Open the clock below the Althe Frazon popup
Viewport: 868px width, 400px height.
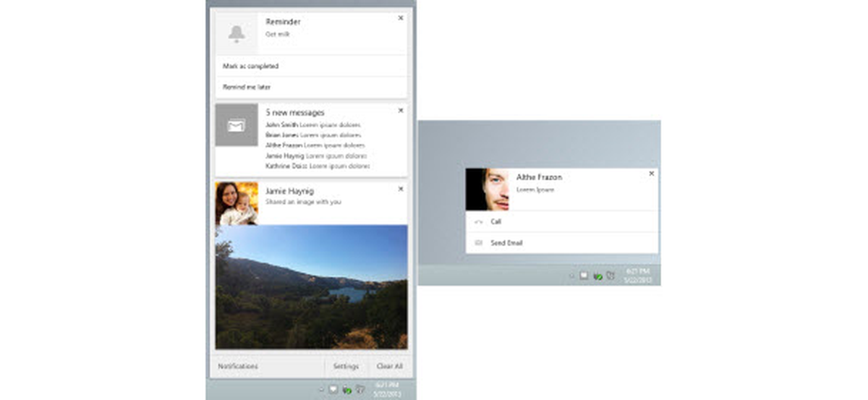[639, 276]
